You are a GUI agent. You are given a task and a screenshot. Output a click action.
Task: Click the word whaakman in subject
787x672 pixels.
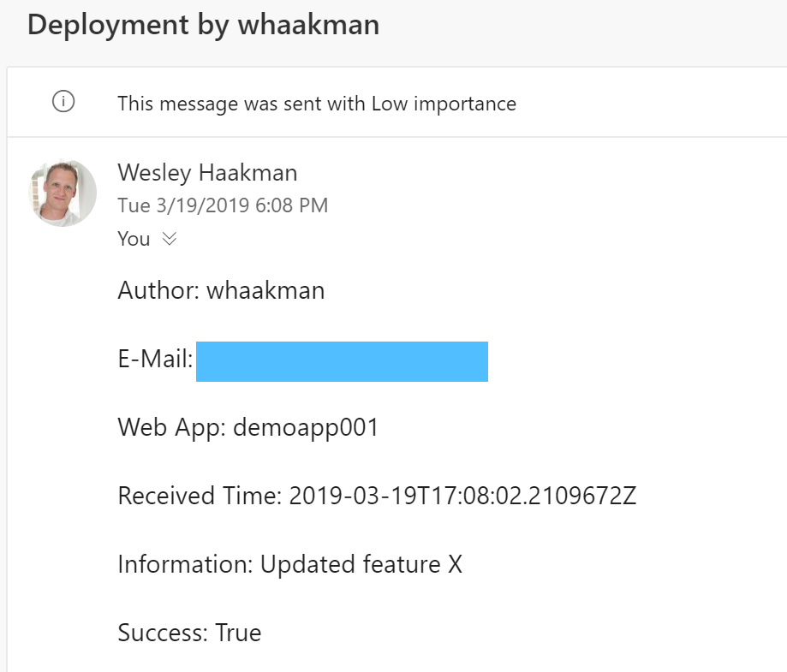point(308,25)
